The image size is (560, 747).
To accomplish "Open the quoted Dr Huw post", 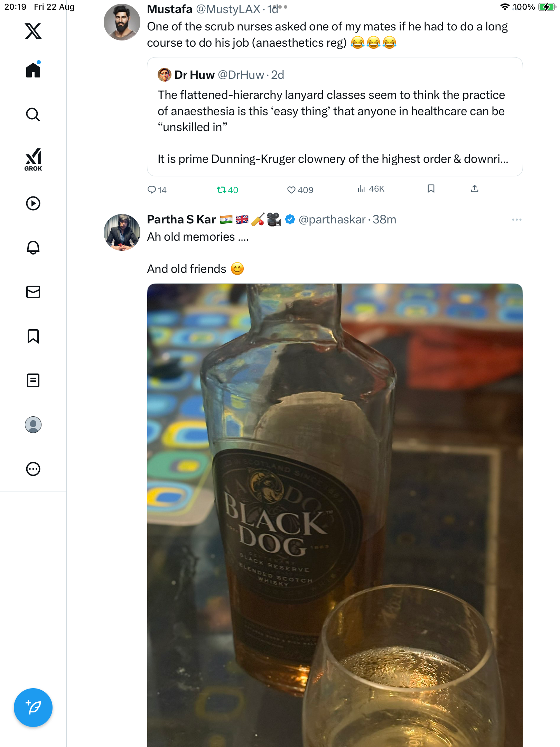I will [335, 117].
